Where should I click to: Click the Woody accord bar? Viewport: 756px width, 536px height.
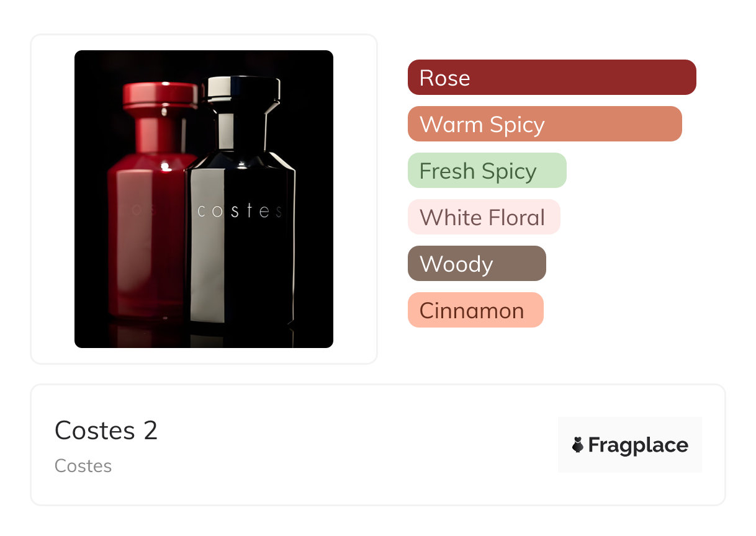[476, 264]
